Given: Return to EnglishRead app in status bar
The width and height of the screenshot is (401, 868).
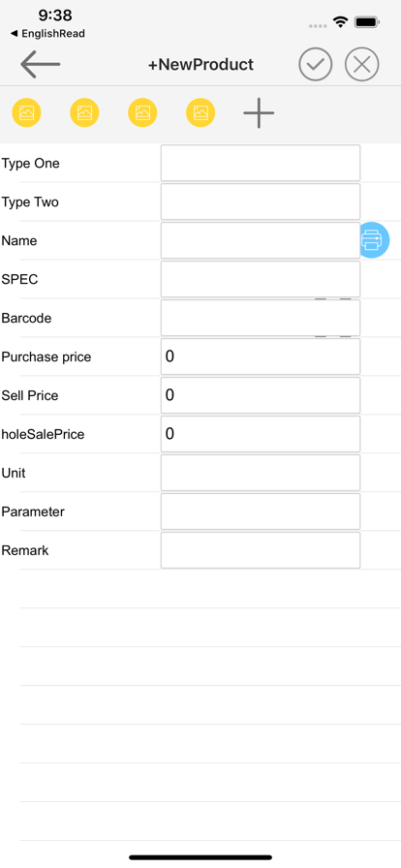Looking at the screenshot, I should click(47, 34).
